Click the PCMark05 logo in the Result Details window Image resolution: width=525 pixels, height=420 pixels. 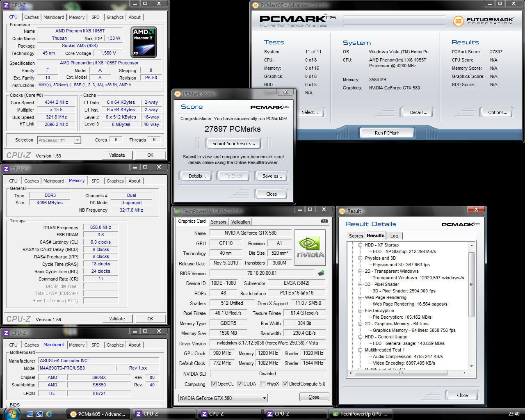click(461, 224)
